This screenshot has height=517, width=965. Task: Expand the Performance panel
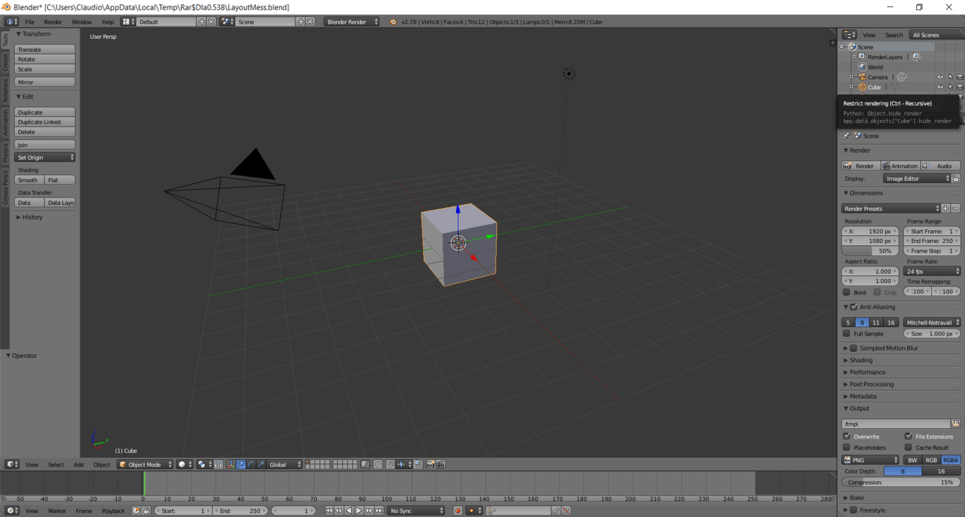point(867,372)
